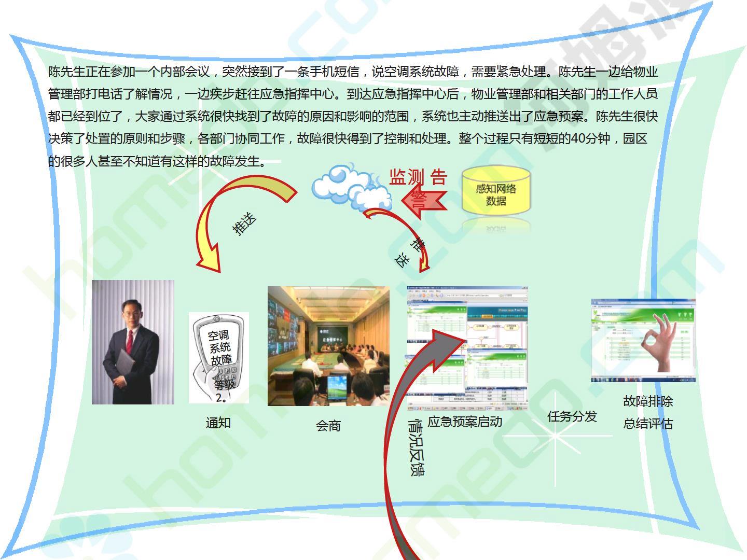Click the meeting room photo
The height and width of the screenshot is (560, 747).
[x=328, y=346]
